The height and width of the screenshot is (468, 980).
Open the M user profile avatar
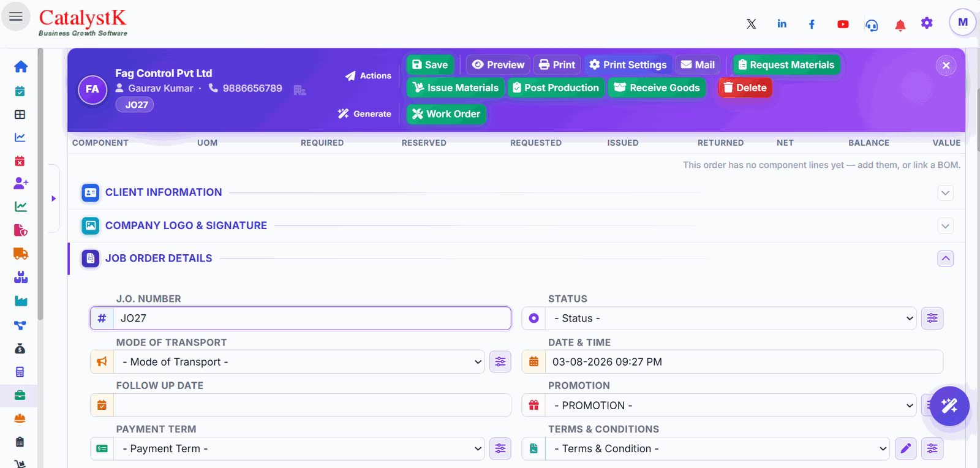click(x=963, y=23)
